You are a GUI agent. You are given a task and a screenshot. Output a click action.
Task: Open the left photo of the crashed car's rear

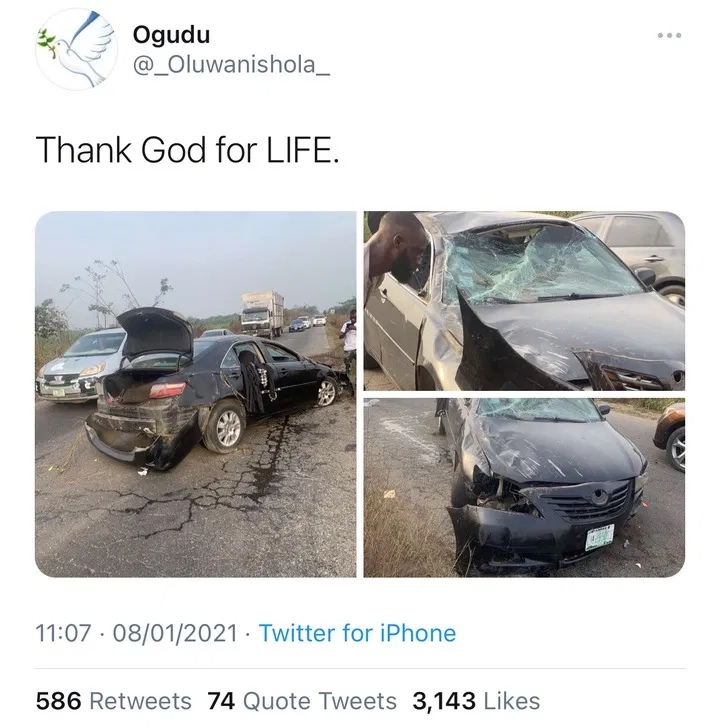(195, 394)
